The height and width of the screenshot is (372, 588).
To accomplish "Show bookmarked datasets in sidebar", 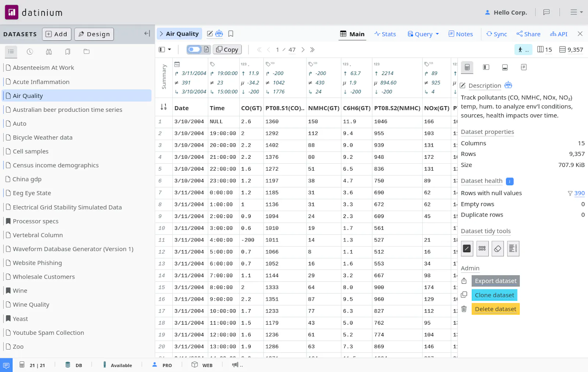I will pos(68,51).
